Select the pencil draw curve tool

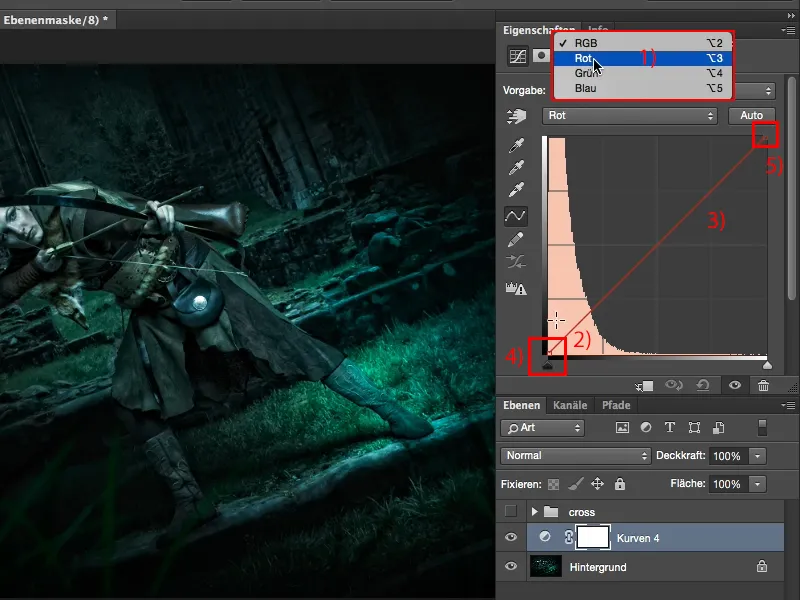coord(516,239)
